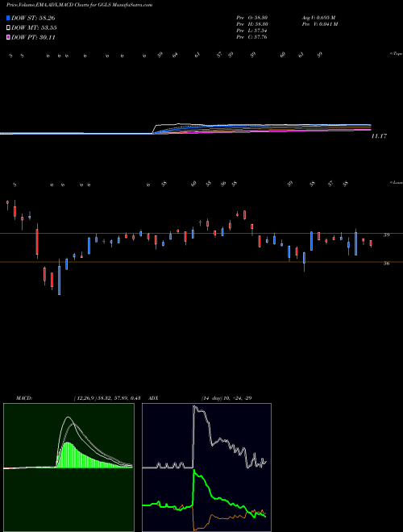Open the green MACD histogram panel
403x532 pixels.
coord(69,468)
